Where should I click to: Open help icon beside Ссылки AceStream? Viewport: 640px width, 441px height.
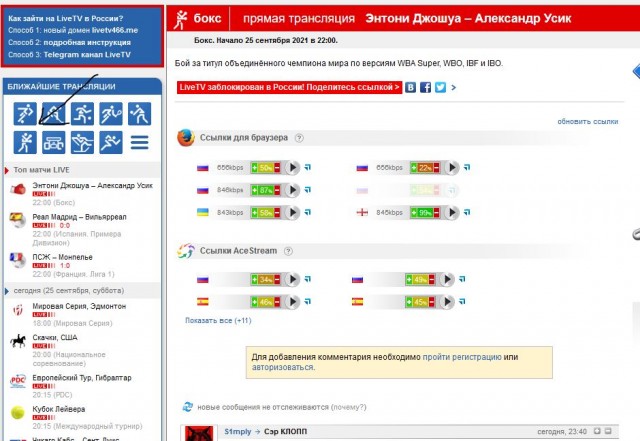point(288,251)
